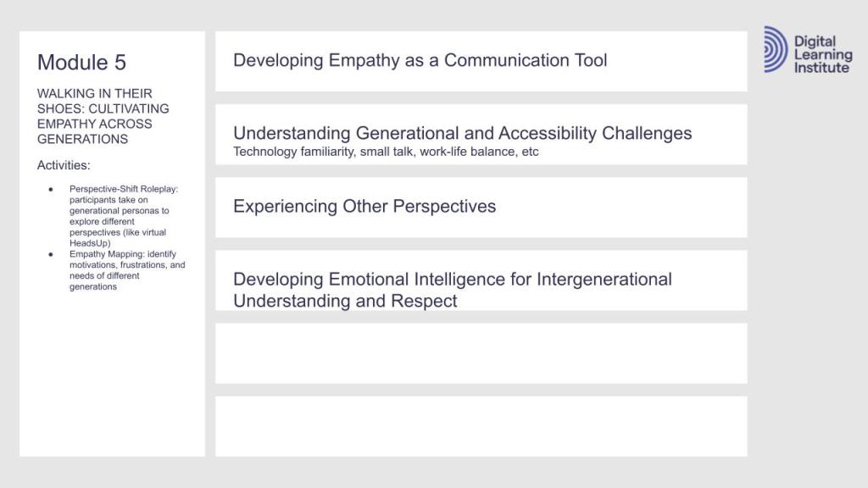The width and height of the screenshot is (868, 488).
Task: Select the "Digital Learning Institute" logo text
Action: (x=822, y=54)
